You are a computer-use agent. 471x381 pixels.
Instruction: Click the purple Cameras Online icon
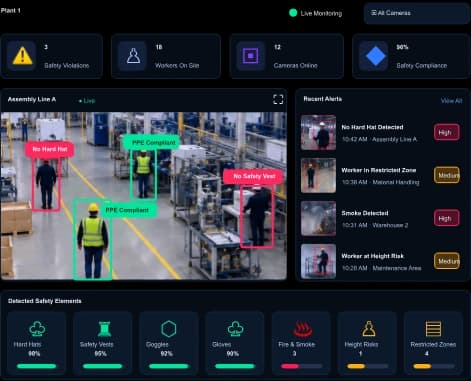click(x=250, y=55)
